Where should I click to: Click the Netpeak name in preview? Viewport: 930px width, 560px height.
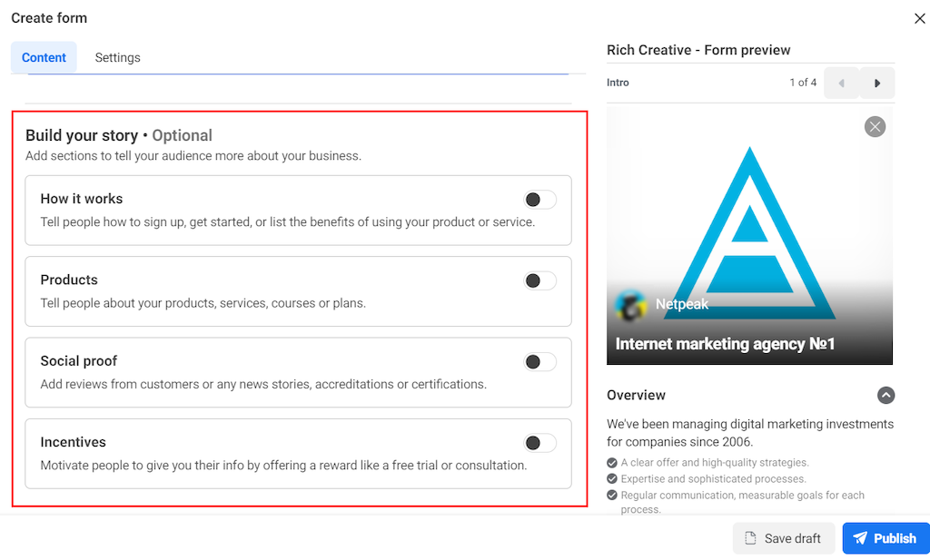[x=681, y=305]
